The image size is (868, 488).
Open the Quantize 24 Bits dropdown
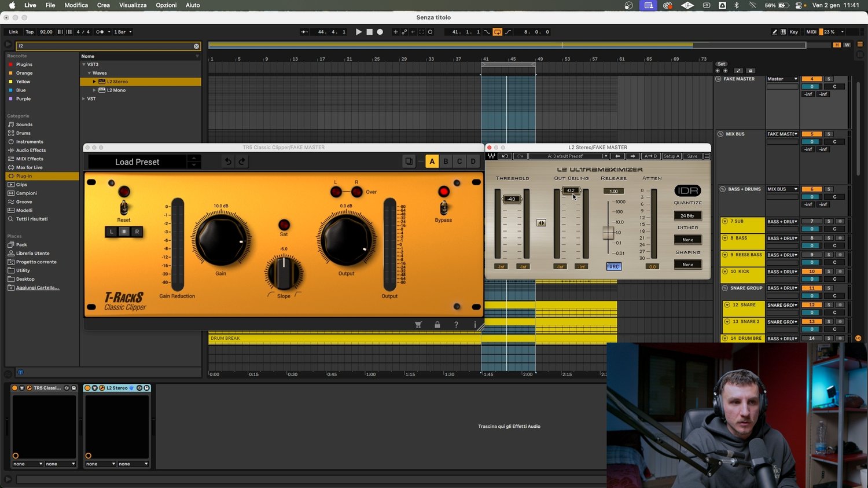(687, 215)
